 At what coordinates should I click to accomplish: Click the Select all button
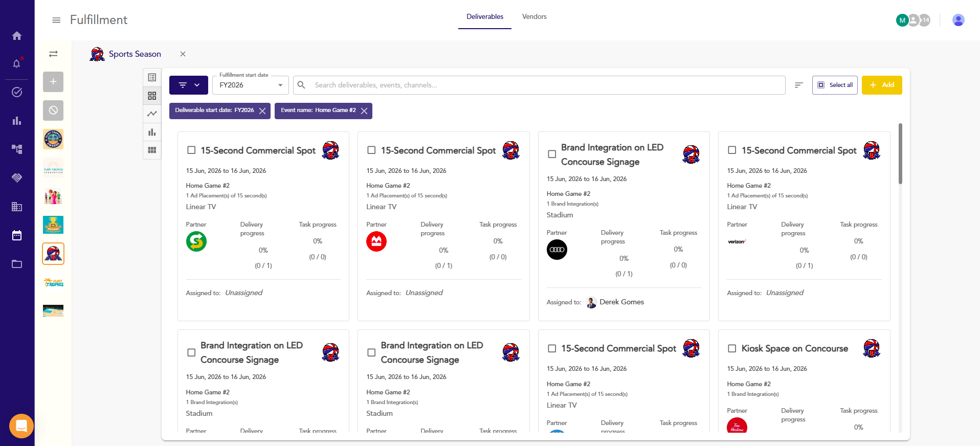pos(835,85)
